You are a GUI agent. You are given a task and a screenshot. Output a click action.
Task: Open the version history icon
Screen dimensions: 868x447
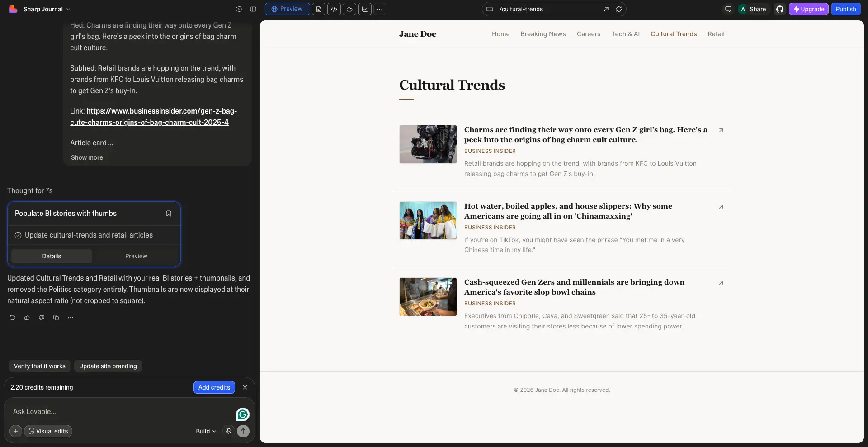click(x=238, y=9)
